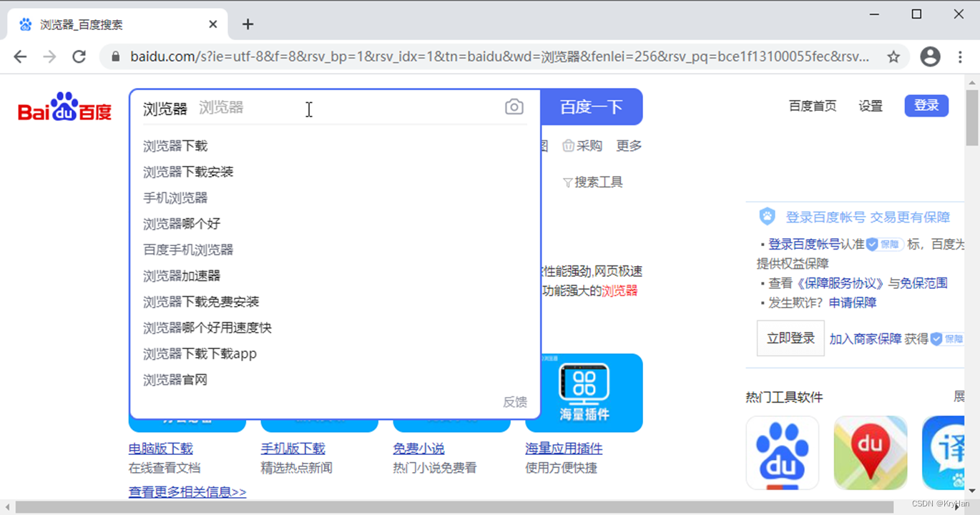The image size is (980, 515).
Task: Open a new tab with plus button
Action: [x=248, y=24]
